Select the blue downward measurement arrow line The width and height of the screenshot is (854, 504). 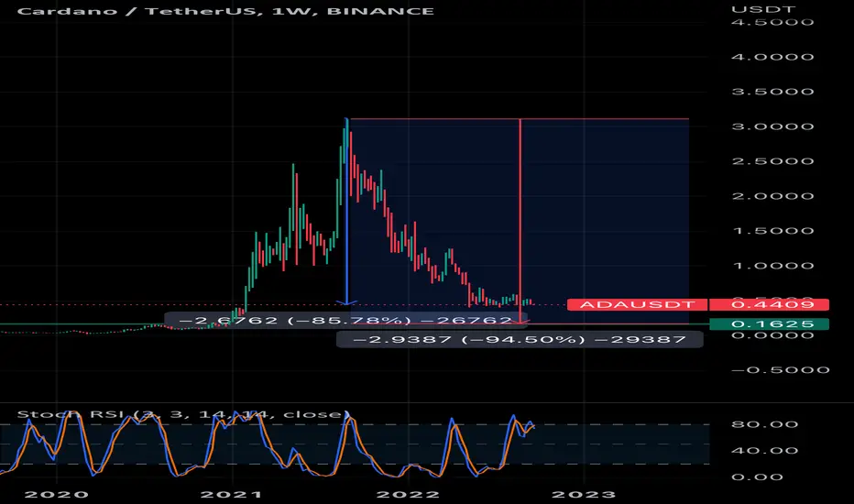pos(346,212)
